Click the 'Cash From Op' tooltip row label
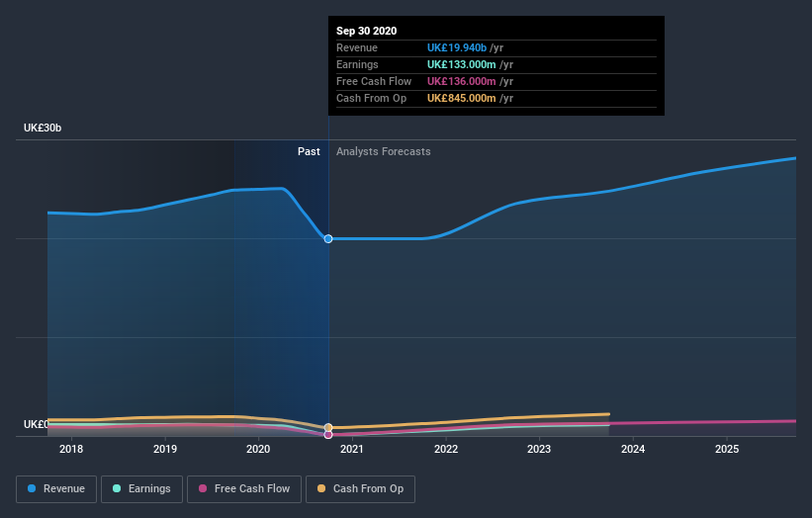 (x=371, y=98)
